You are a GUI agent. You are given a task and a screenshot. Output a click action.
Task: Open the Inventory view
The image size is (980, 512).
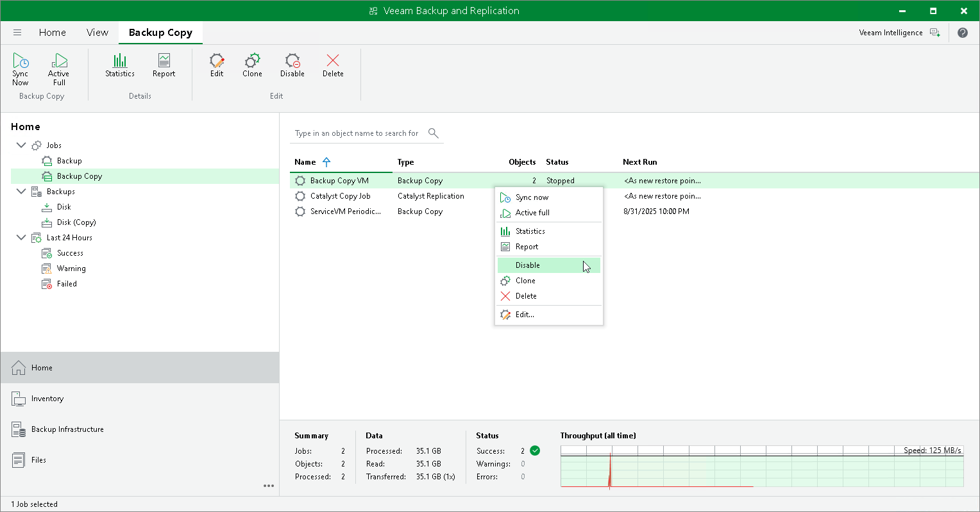pos(140,399)
